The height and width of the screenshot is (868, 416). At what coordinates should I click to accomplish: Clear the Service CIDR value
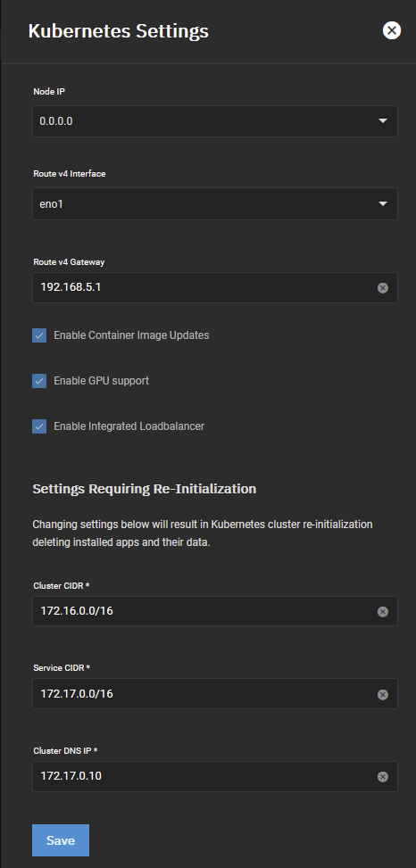click(x=383, y=695)
